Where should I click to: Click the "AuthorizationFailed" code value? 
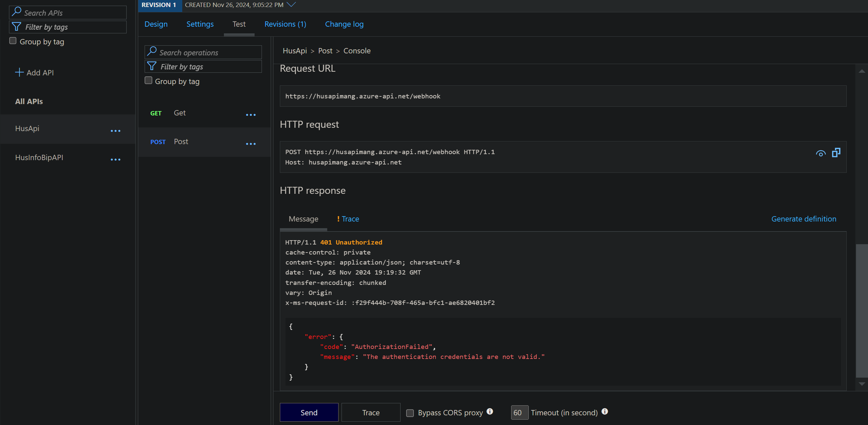[392, 347]
